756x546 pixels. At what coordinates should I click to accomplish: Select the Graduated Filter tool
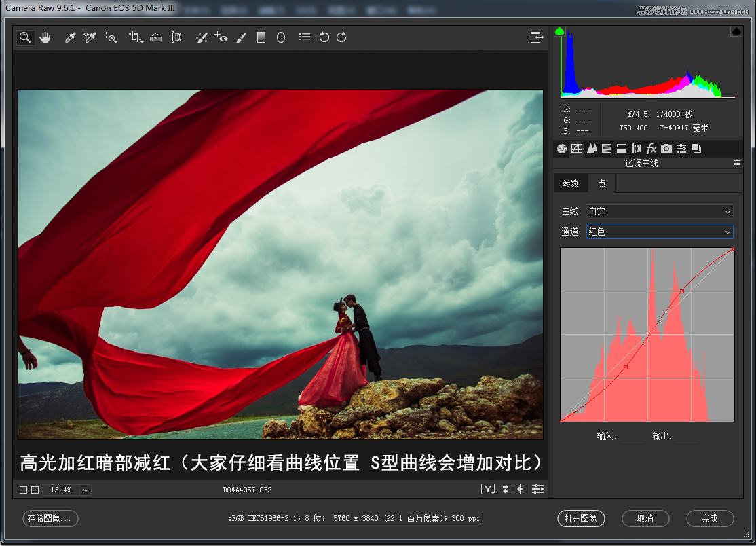(261, 37)
